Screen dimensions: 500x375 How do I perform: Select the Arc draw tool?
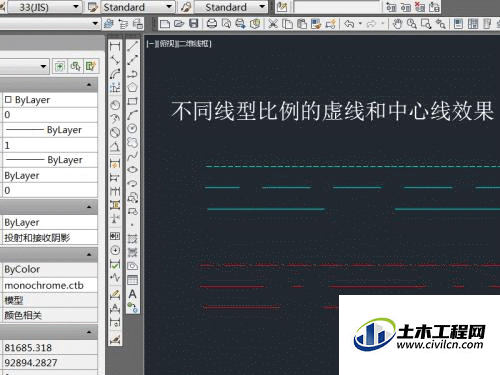point(133,115)
